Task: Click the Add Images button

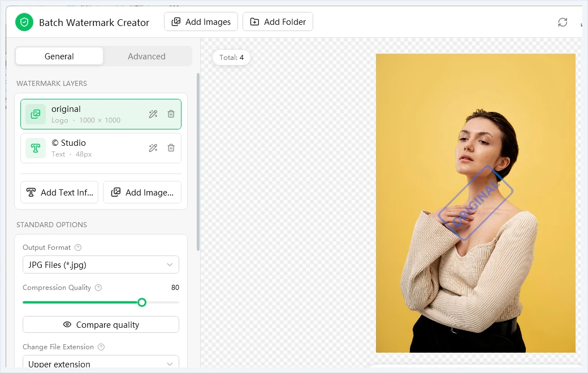Action: pyautogui.click(x=201, y=21)
